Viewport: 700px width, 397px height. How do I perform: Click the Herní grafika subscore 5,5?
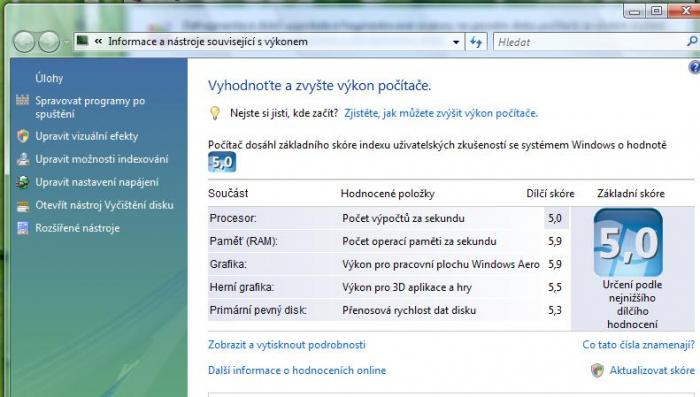[x=555, y=287]
